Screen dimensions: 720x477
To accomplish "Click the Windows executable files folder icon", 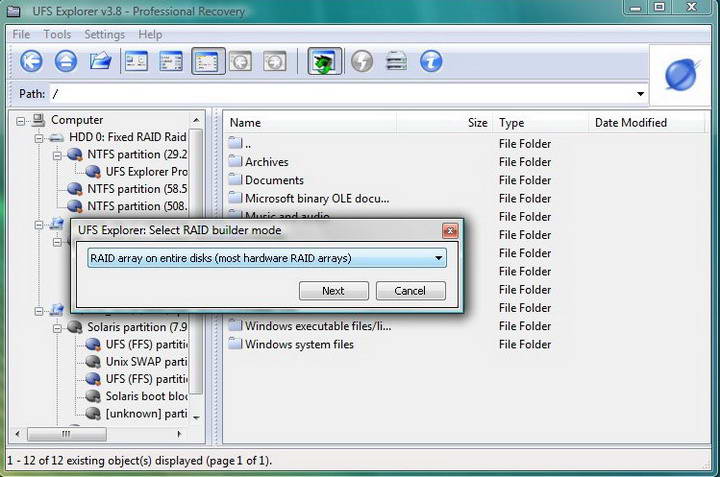I will (x=235, y=325).
